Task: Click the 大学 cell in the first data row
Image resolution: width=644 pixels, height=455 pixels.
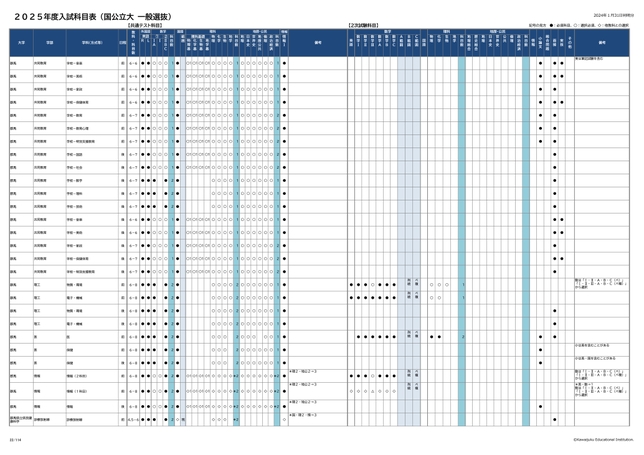Action: coord(14,61)
